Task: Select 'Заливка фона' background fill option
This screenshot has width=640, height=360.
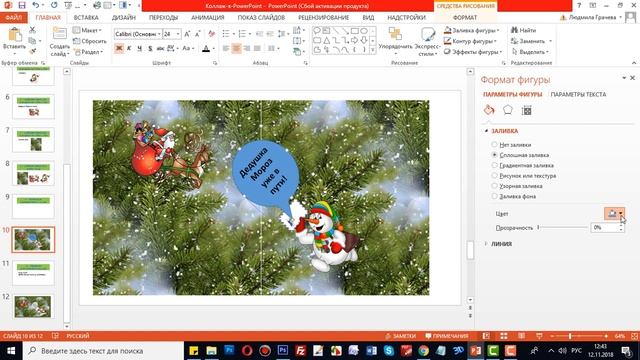Action: (x=513, y=196)
